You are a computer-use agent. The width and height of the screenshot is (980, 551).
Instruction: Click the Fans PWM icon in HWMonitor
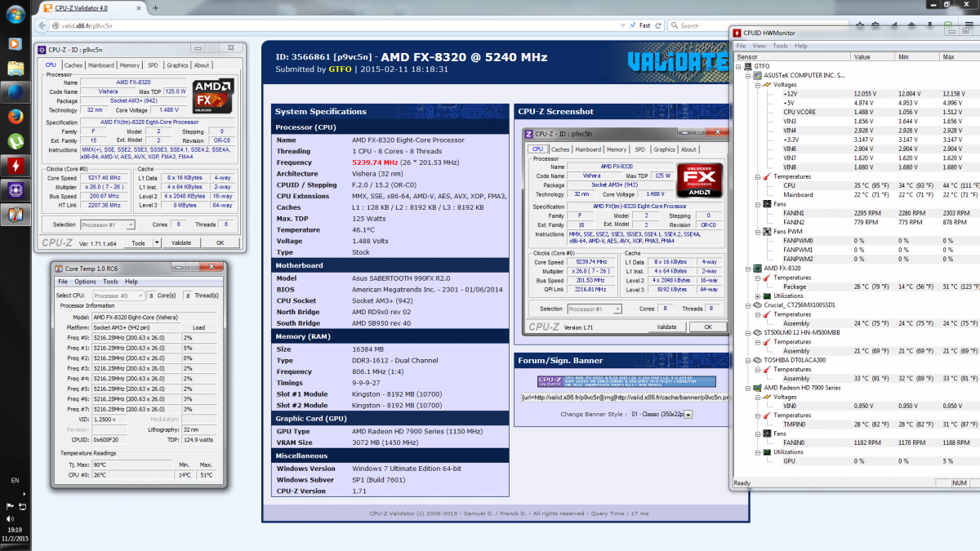(x=767, y=231)
